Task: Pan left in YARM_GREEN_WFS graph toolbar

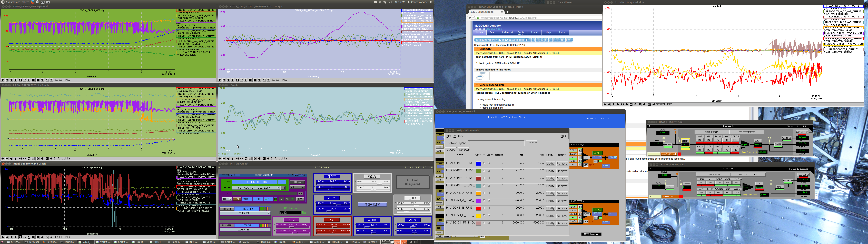Action: point(3,80)
